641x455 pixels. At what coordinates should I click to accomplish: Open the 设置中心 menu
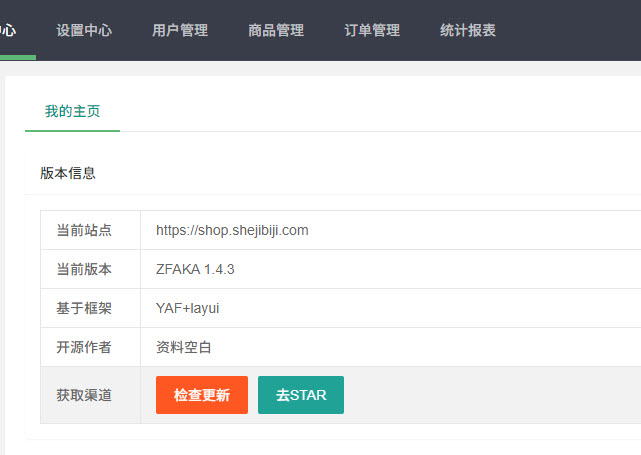pos(84,30)
